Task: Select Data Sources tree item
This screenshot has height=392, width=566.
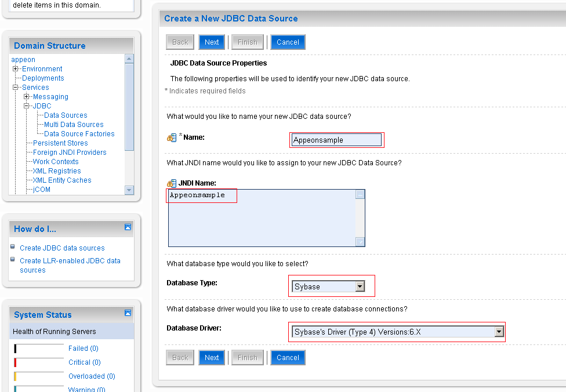Action: 66,115
